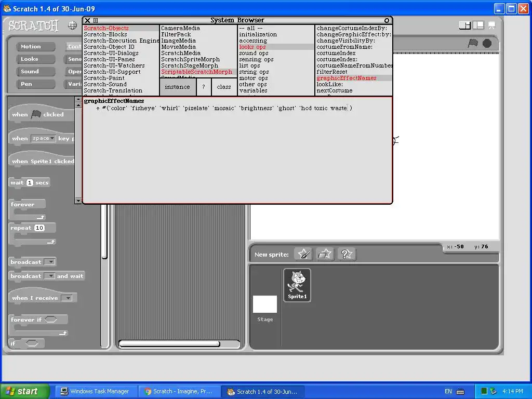Select the filterReset method
The height and width of the screenshot is (399, 532).
pyautogui.click(x=354, y=72)
